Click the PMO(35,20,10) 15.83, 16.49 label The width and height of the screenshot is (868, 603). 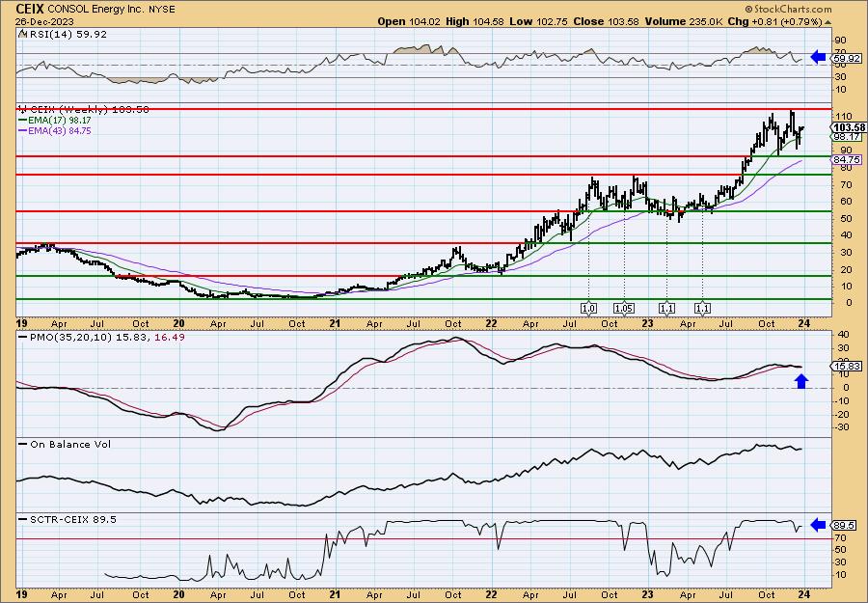point(106,338)
